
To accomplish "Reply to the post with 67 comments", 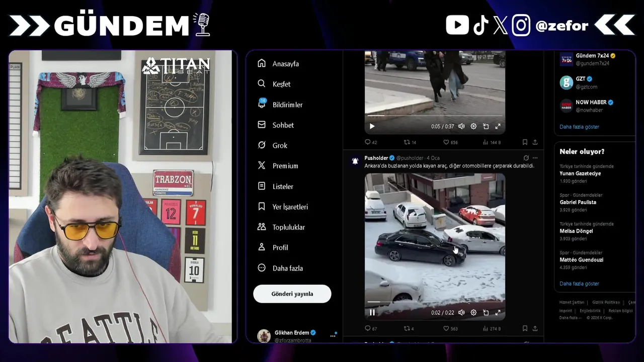I will [371, 328].
